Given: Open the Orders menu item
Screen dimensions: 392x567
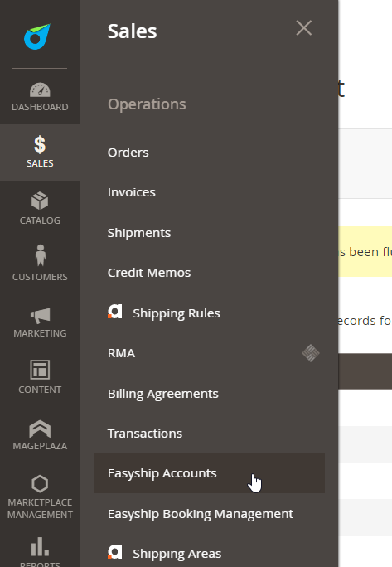Looking at the screenshot, I should coord(128,153).
